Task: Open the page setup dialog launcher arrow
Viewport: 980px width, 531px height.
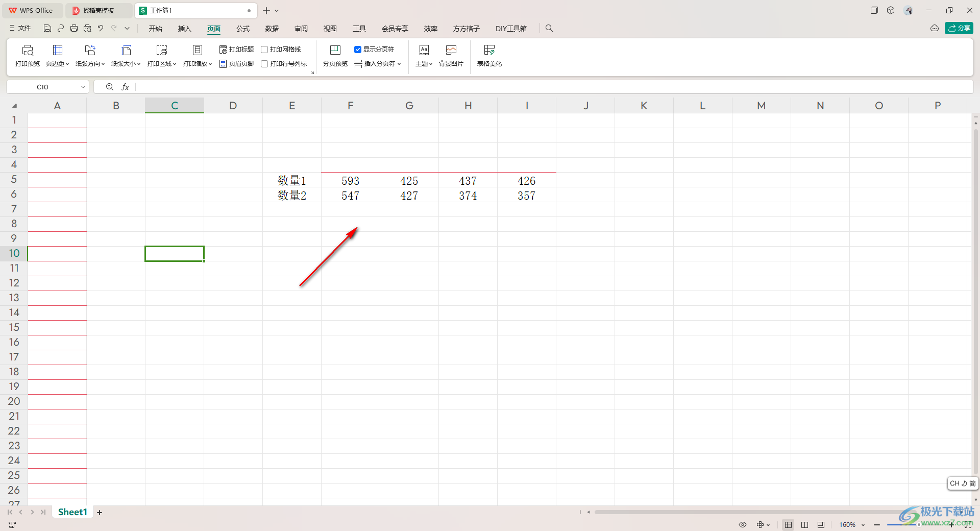Action: 312,73
